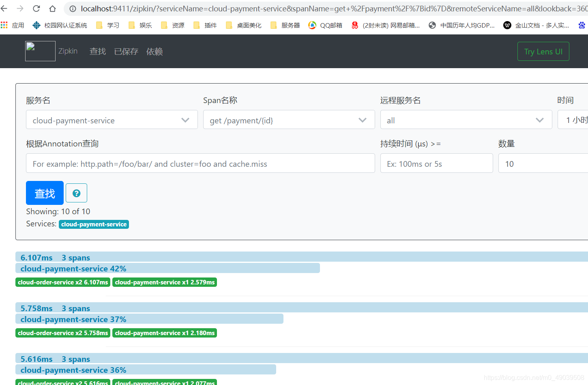The width and height of the screenshot is (588, 385).
Task: Click the Zipkin brand name link
Action: (68, 51)
